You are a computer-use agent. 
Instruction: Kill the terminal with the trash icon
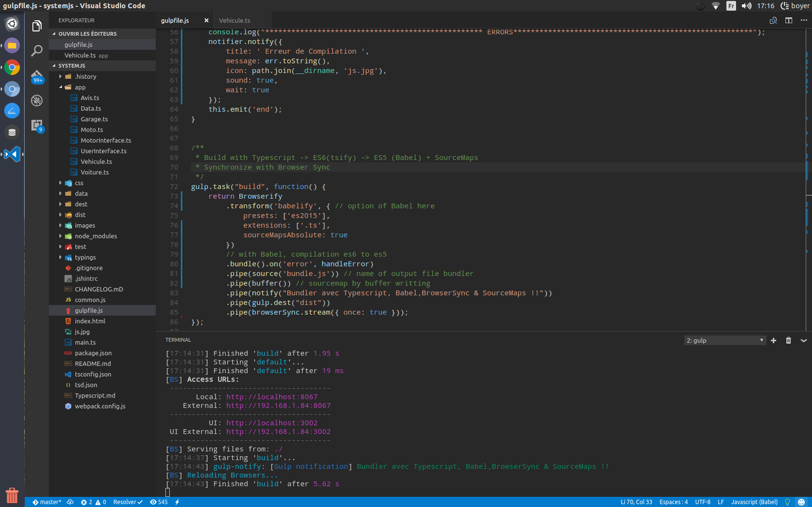point(788,340)
